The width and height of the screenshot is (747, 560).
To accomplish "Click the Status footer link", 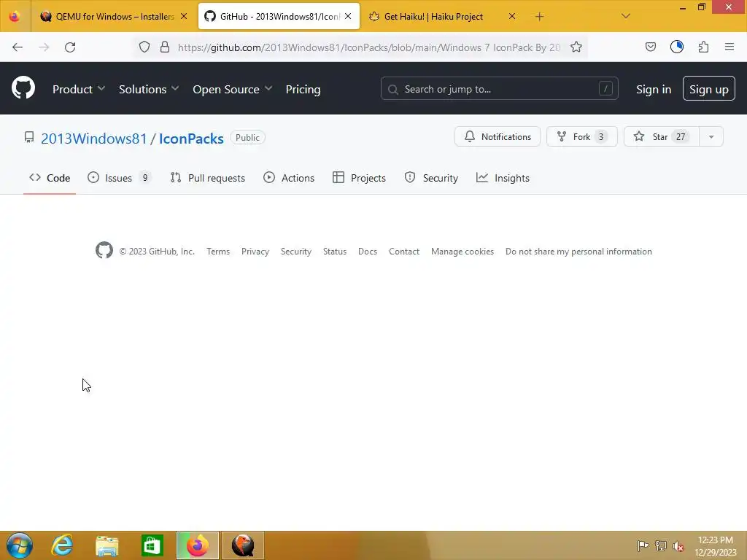I will [334, 252].
